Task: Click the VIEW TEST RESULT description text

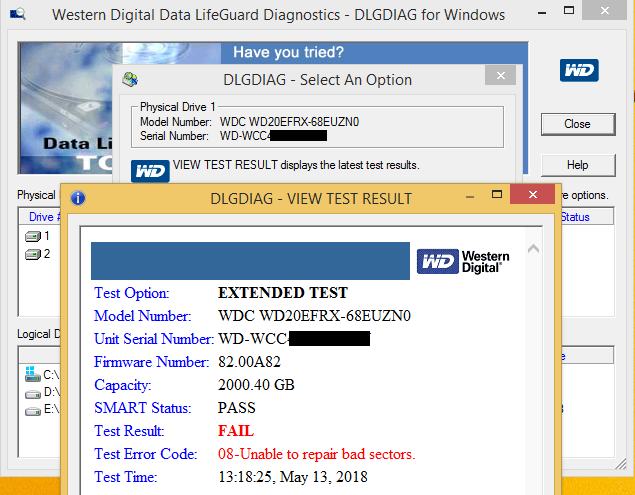Action: 296,165
